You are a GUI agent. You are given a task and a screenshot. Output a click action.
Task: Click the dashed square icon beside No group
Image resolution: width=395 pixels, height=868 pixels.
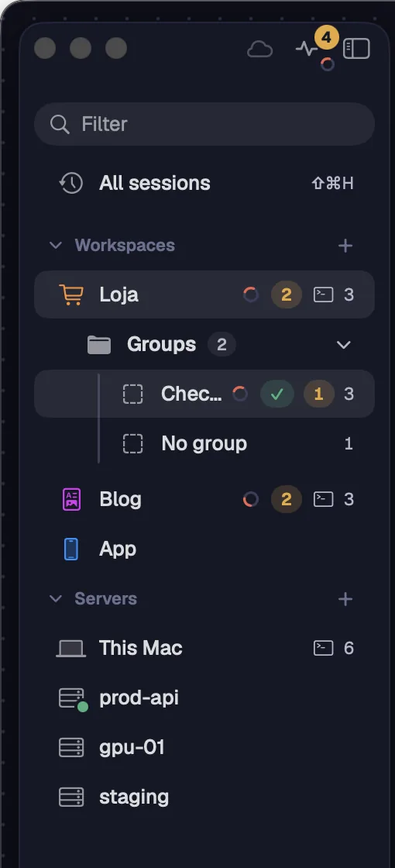(132, 443)
